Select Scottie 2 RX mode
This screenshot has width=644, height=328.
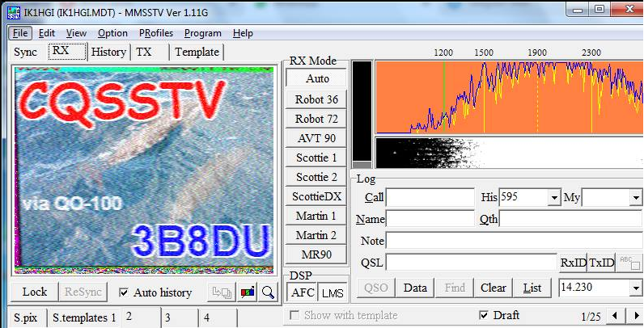[x=316, y=177]
